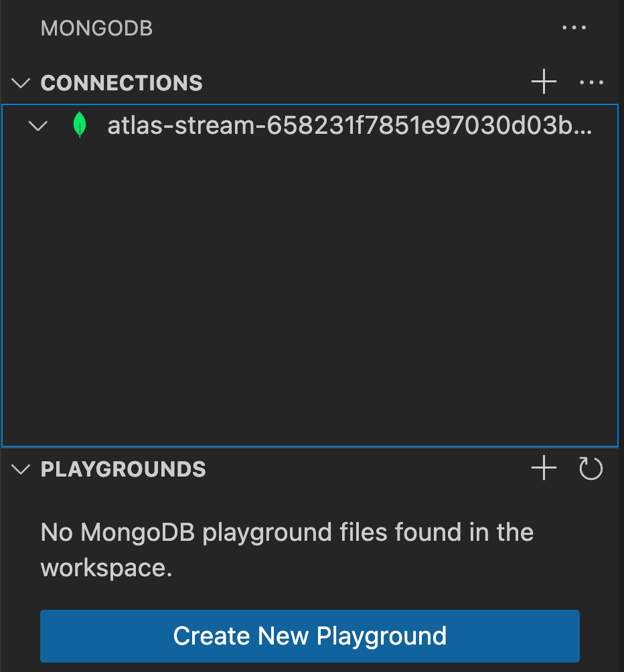The height and width of the screenshot is (672, 624).
Task: Open Connections section more actions menu
Action: [591, 82]
